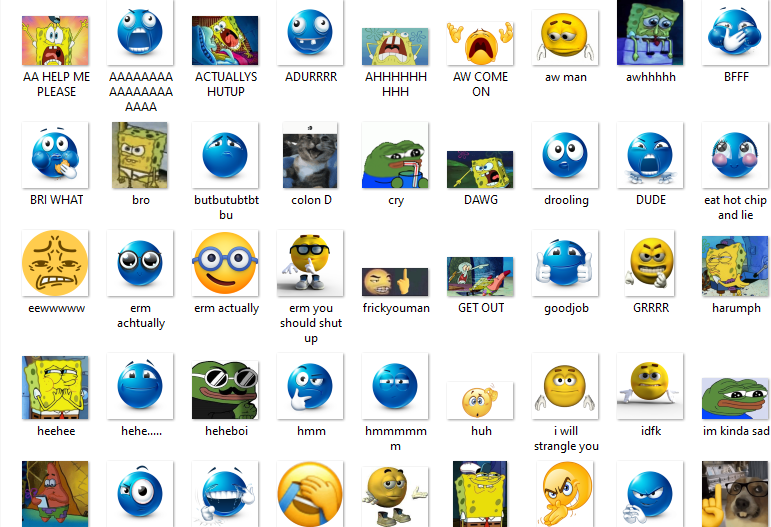This screenshot has width=771, height=527.
Task: Click the 'heheboi' sunglasses Pepe image
Action: click(x=225, y=390)
